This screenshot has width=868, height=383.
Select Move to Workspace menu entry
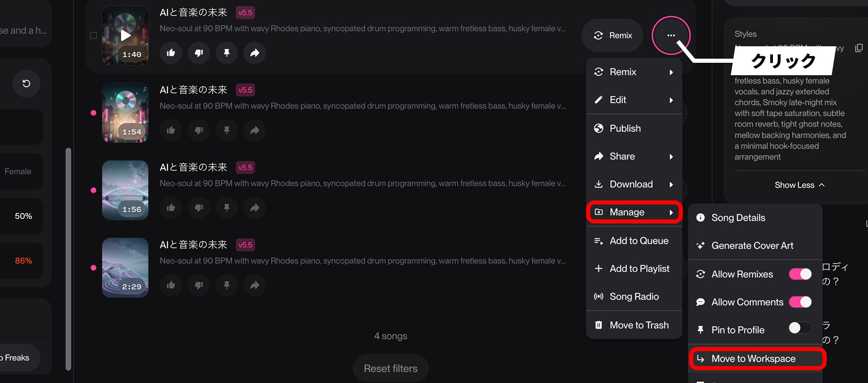[757, 359]
